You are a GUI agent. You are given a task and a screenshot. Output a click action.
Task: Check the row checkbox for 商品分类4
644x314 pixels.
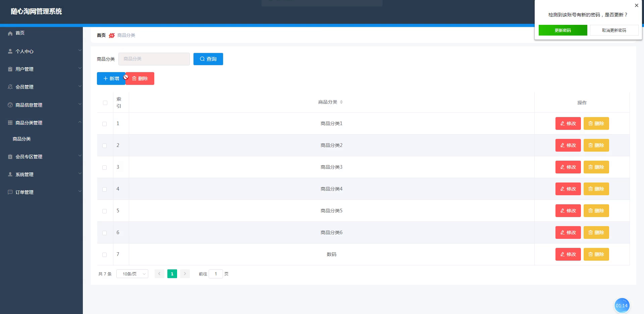(x=105, y=189)
